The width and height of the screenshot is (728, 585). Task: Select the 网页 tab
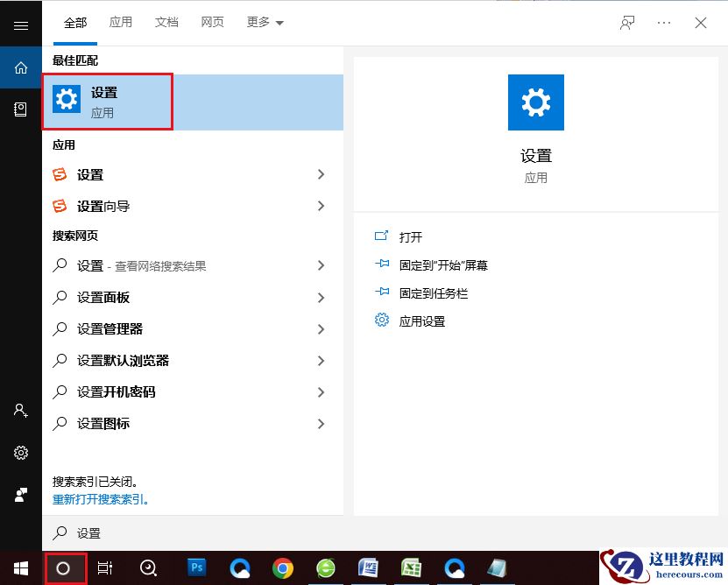[212, 22]
